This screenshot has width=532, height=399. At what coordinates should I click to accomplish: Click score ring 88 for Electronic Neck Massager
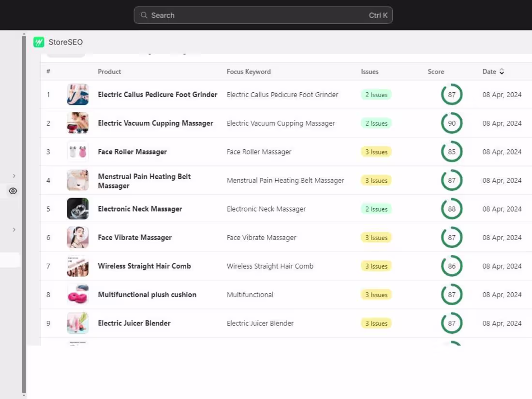pos(452,209)
